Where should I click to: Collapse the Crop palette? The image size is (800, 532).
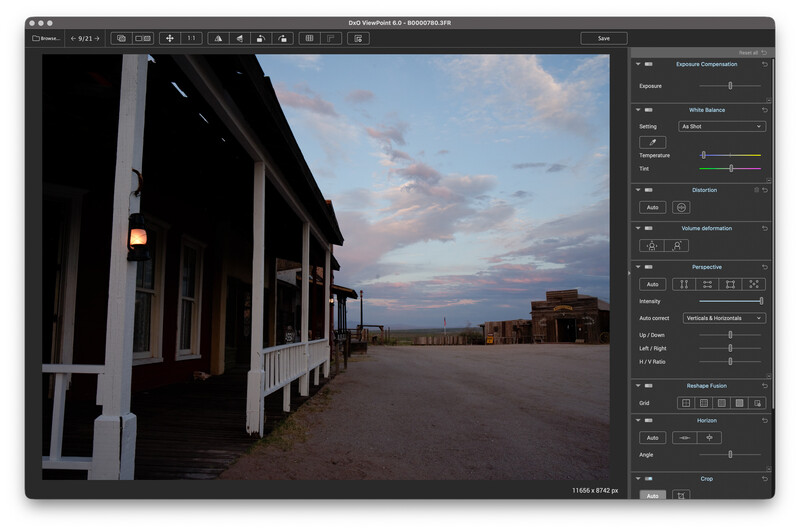638,478
